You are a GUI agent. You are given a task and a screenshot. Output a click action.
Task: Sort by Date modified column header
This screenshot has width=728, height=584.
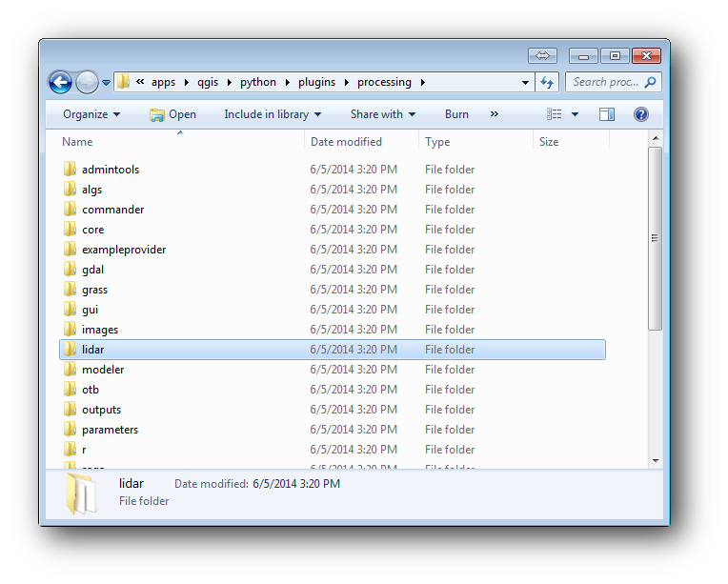tap(346, 142)
